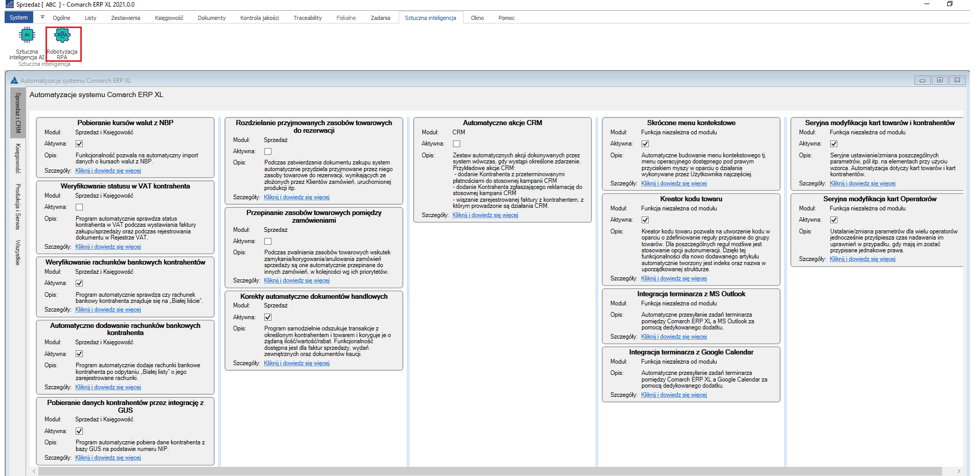Switch to Listy ribbon tab
Image resolution: width=980 pixels, height=476 pixels.
[x=90, y=18]
